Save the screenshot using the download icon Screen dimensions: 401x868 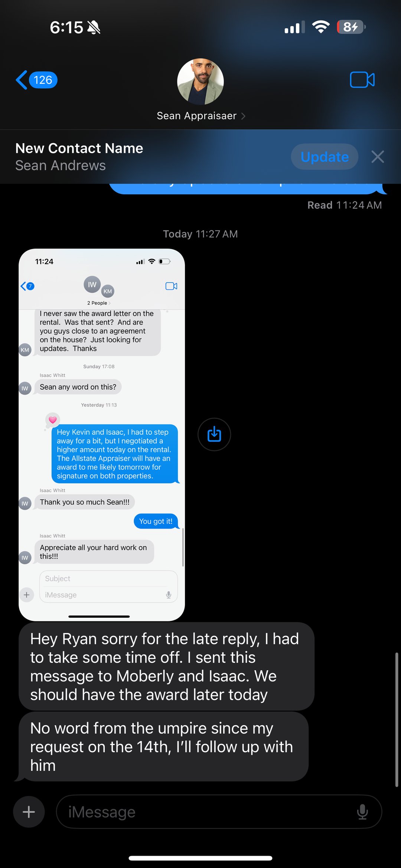[x=214, y=434]
